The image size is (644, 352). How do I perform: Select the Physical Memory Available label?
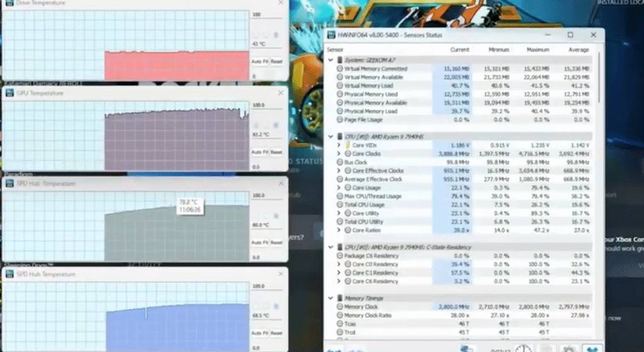(x=375, y=103)
